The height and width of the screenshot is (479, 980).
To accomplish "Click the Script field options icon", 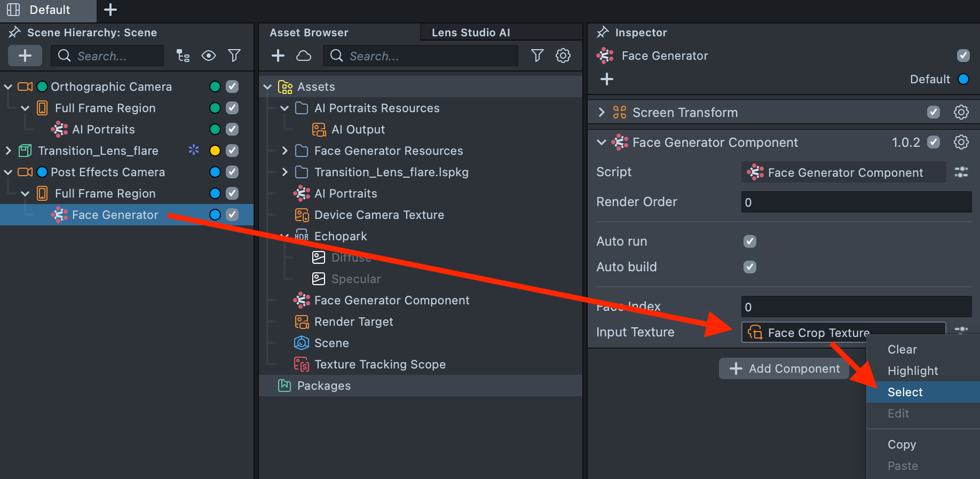I will [x=961, y=172].
